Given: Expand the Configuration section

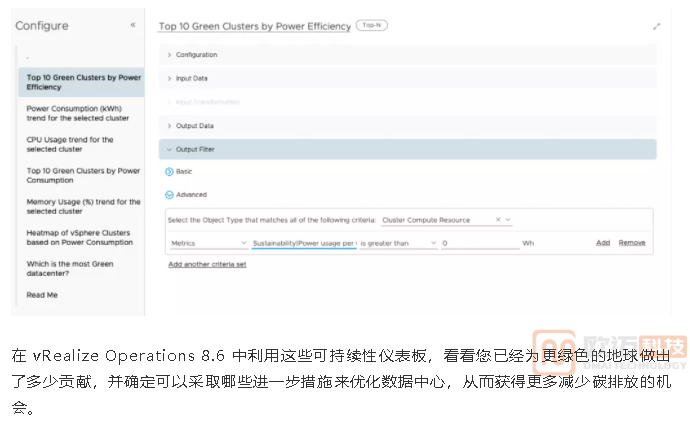Looking at the screenshot, I should (407, 55).
